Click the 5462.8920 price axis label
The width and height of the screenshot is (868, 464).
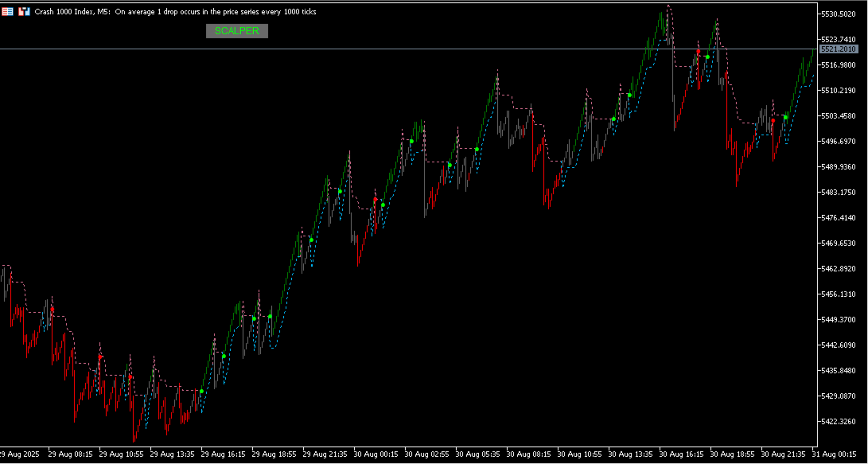coord(838,268)
